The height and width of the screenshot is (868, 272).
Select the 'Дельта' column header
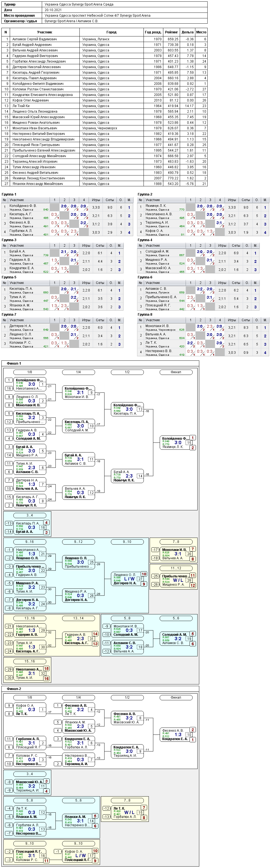(x=187, y=32)
